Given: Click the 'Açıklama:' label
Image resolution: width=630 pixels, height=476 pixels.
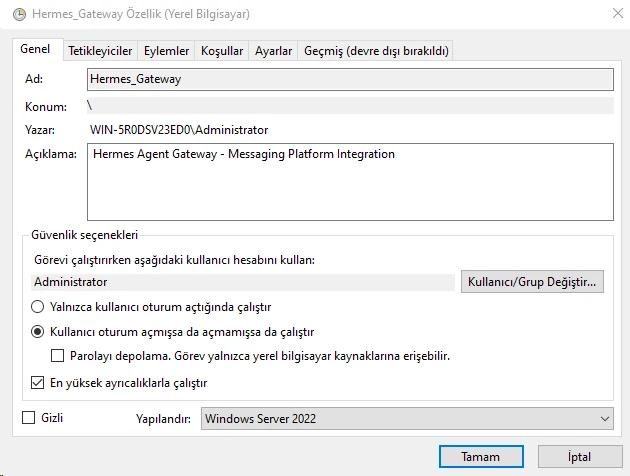Looking at the screenshot, I should point(51,154).
